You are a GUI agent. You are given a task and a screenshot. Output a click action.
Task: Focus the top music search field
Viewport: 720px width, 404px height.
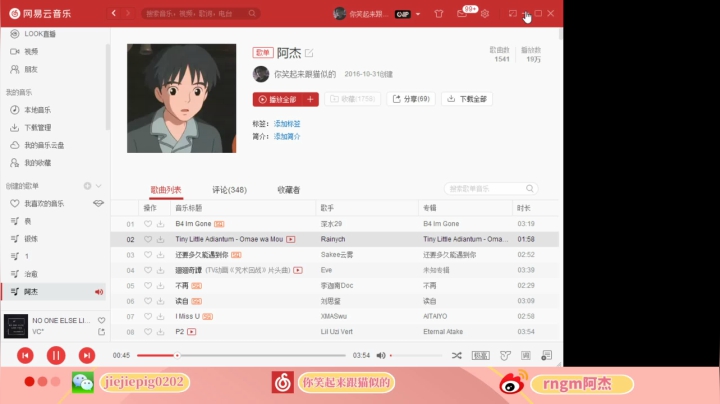click(201, 14)
